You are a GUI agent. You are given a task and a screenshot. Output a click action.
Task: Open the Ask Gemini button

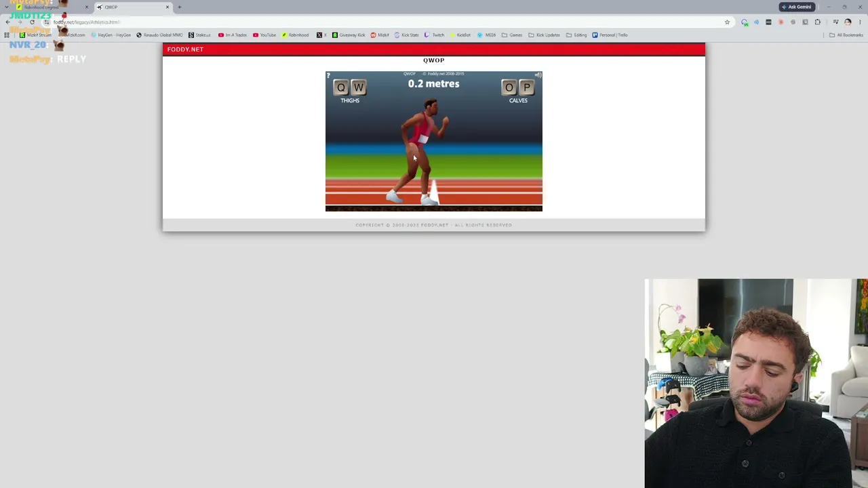coord(796,7)
